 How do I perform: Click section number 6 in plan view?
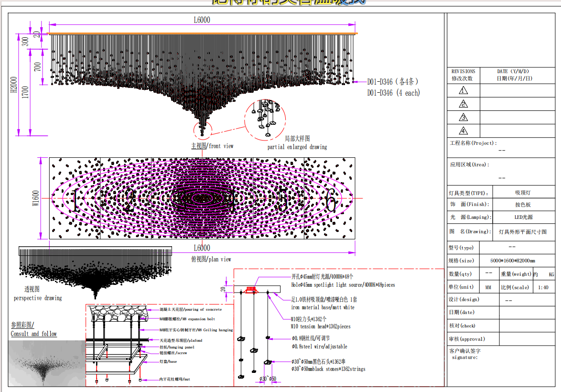click(x=330, y=200)
